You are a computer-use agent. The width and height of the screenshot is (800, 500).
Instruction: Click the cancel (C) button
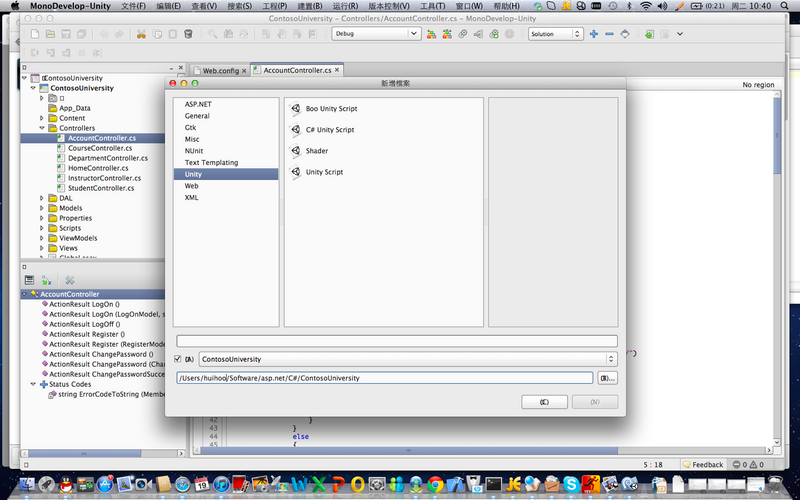pyautogui.click(x=543, y=402)
